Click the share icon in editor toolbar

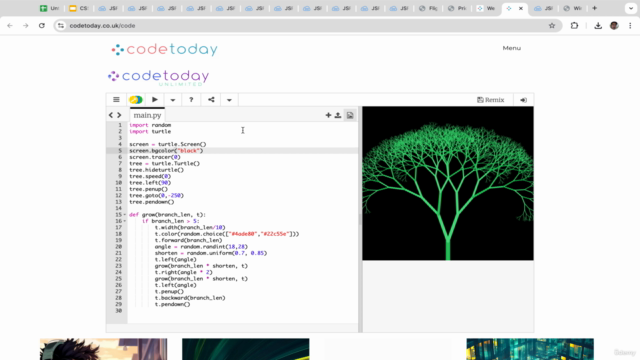coord(211,100)
